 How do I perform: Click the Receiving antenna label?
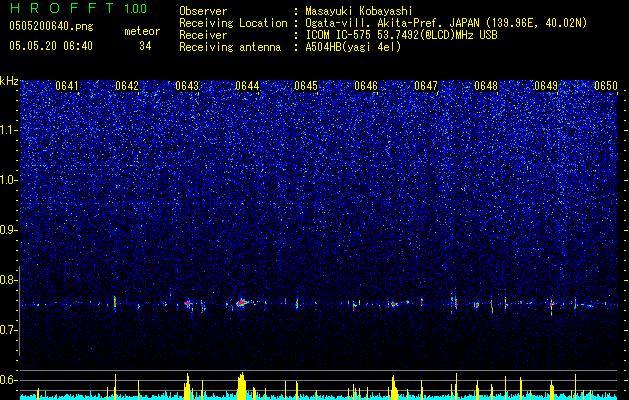[230, 47]
